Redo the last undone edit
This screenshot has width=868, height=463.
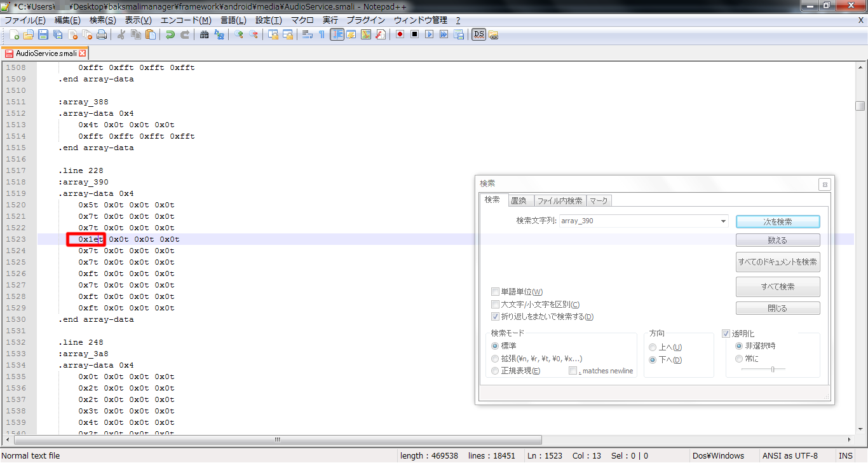184,34
